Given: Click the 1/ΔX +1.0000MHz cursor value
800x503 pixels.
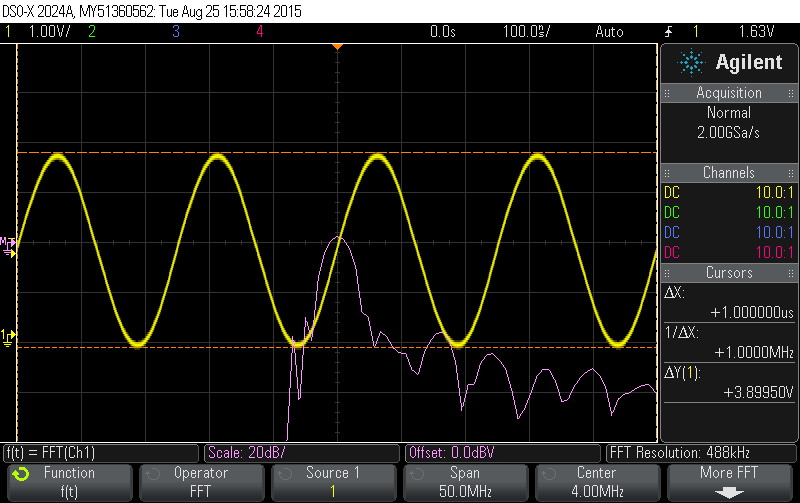Looking at the screenshot, I should 754,353.
